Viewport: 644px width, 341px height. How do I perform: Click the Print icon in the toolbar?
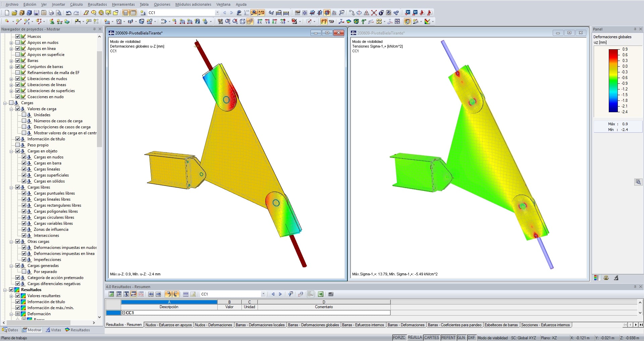(51, 13)
